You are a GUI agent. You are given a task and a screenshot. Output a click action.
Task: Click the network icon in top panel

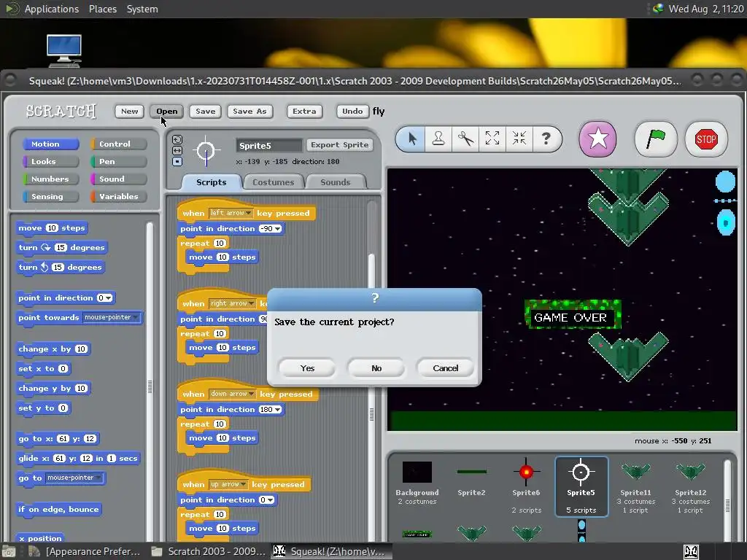[658, 9]
